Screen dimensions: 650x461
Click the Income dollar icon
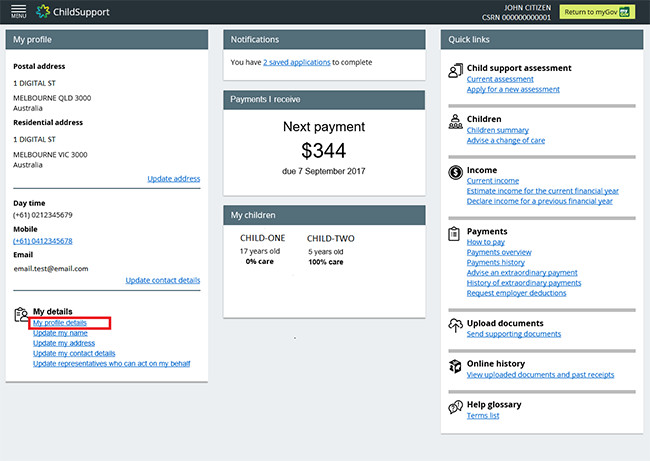coord(455,172)
